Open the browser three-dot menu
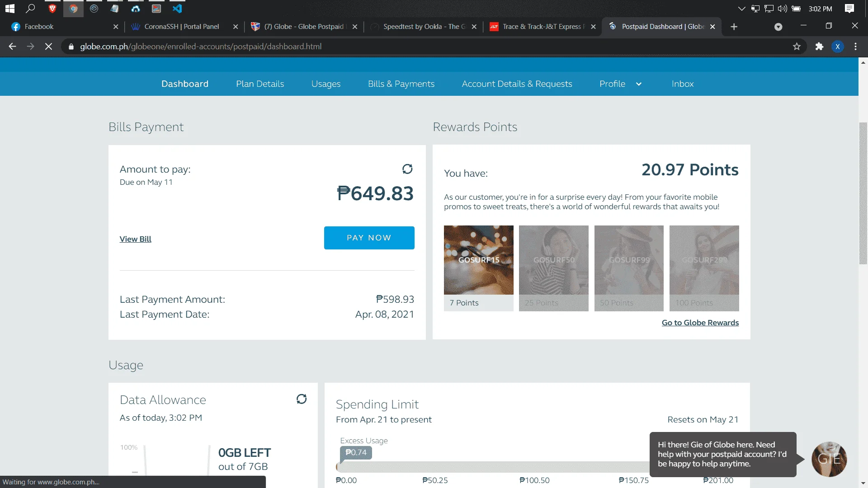Image resolution: width=868 pixels, height=488 pixels. [855, 47]
